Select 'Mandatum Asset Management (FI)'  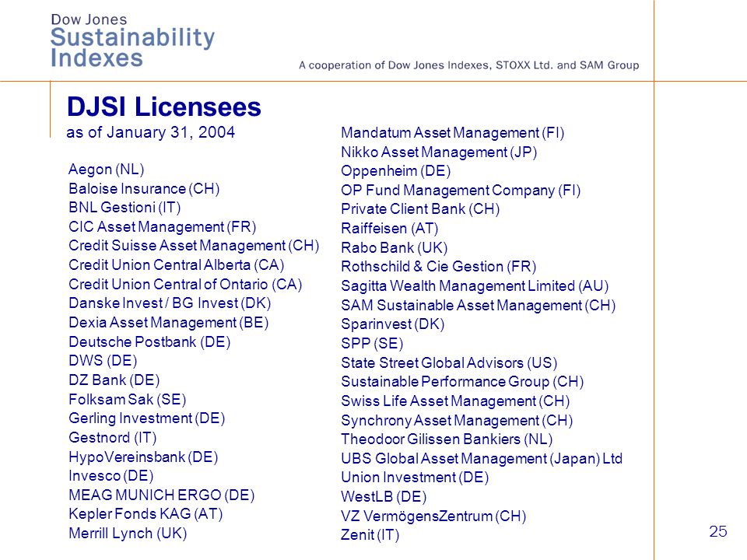pos(453,133)
